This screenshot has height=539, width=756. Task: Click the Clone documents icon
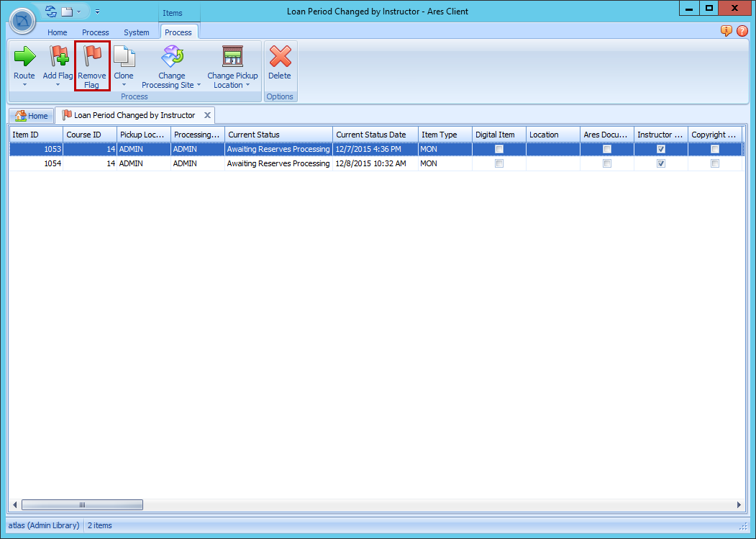pyautogui.click(x=124, y=57)
